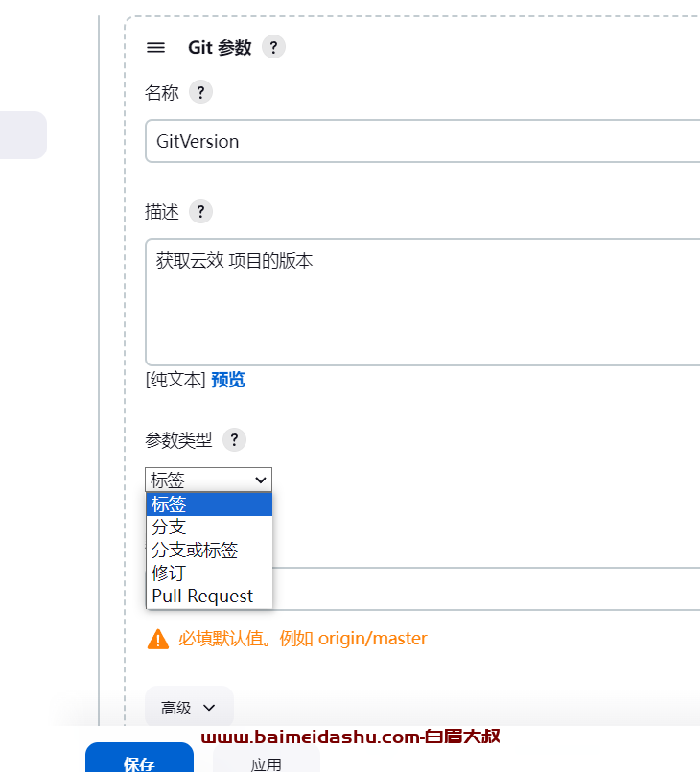
Task: Expand the 高级 section
Action: click(189, 708)
